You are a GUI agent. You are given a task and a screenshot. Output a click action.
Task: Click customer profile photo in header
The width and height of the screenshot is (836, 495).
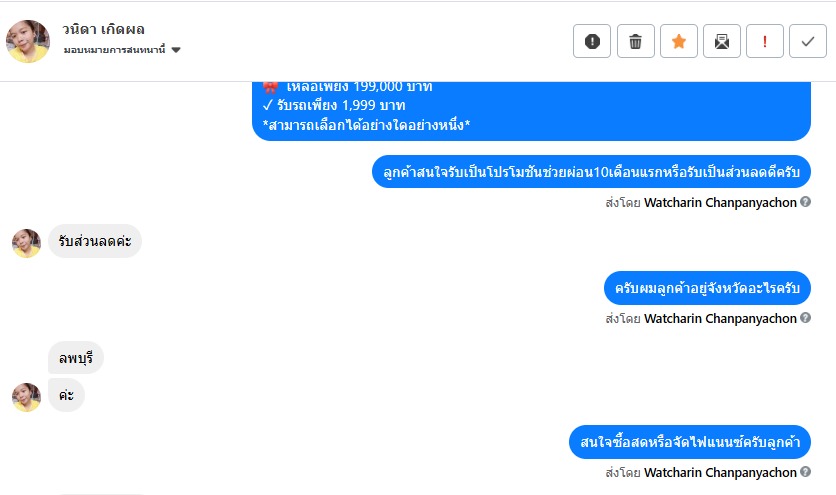click(28, 41)
